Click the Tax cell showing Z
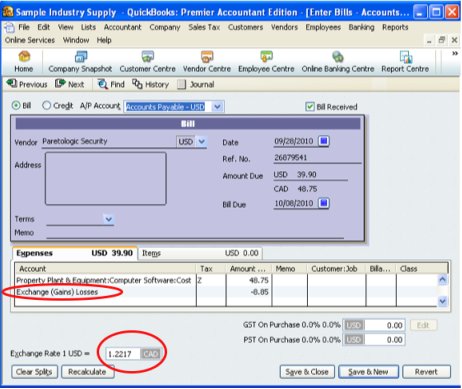The width and height of the screenshot is (462, 389). 211,280
